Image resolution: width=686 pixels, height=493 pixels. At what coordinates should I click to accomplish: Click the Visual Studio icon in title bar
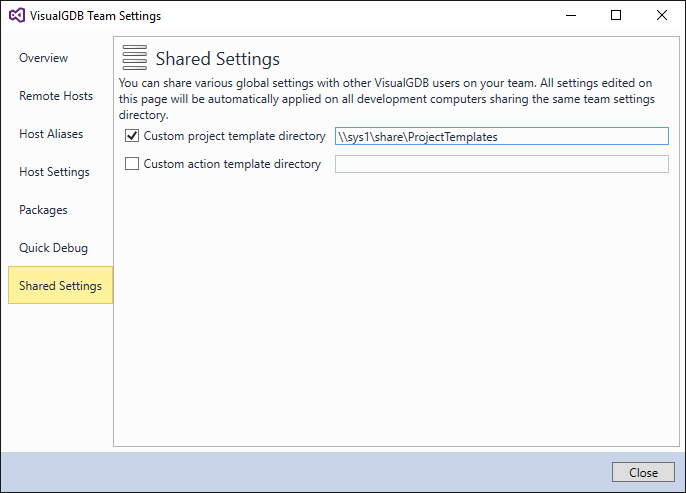pos(17,16)
